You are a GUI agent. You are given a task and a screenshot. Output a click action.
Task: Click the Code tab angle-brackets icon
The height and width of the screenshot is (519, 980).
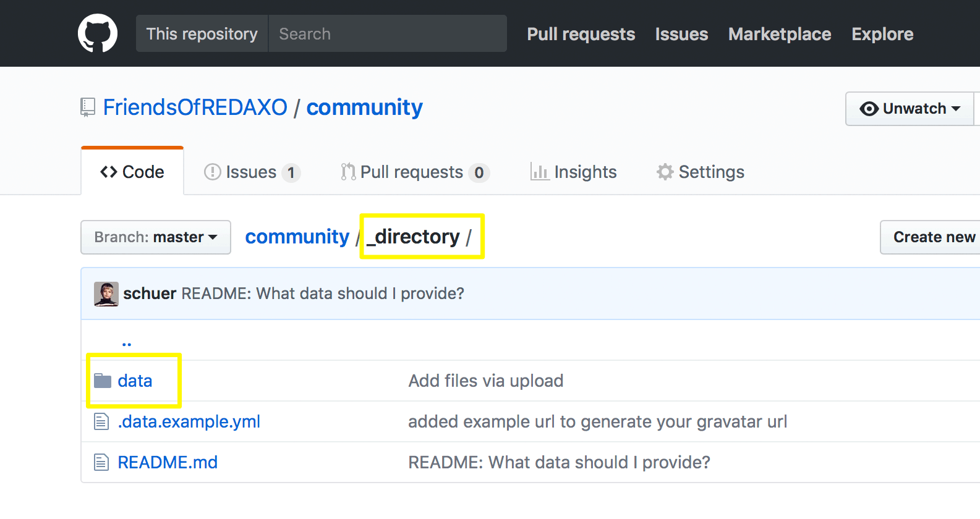pos(109,172)
